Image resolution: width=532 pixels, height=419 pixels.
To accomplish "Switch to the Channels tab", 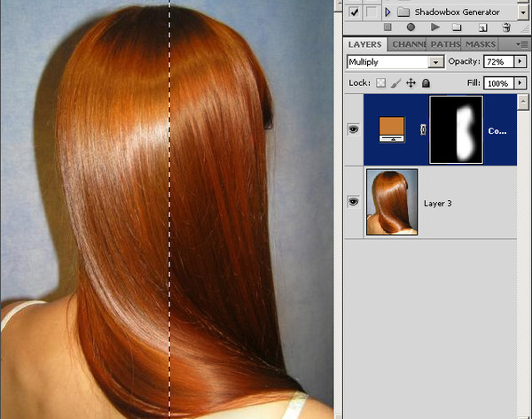I will click(x=409, y=44).
